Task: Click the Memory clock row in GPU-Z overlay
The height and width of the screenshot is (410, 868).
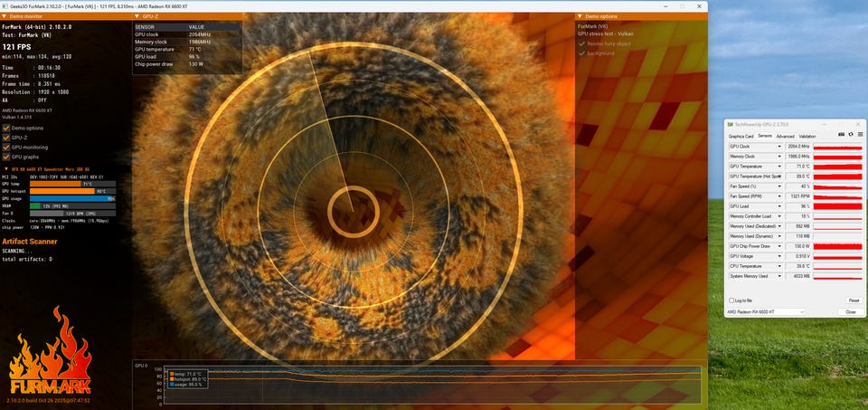Action: point(187,42)
